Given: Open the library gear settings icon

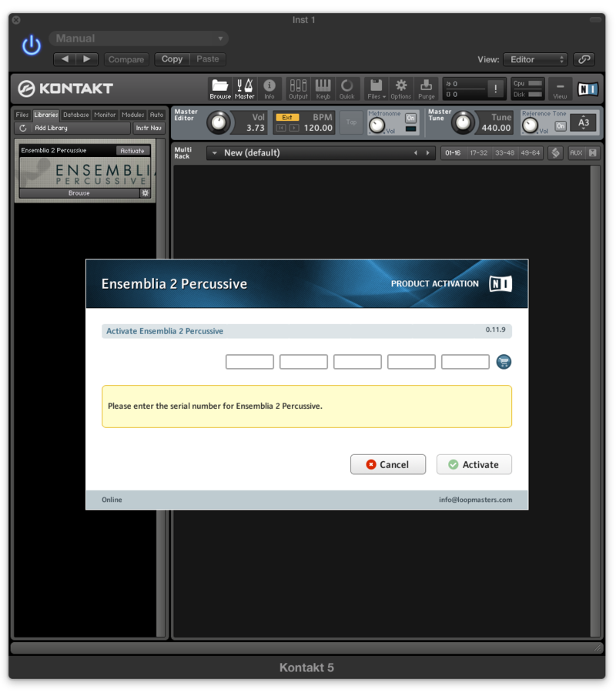Looking at the screenshot, I should 145,193.
